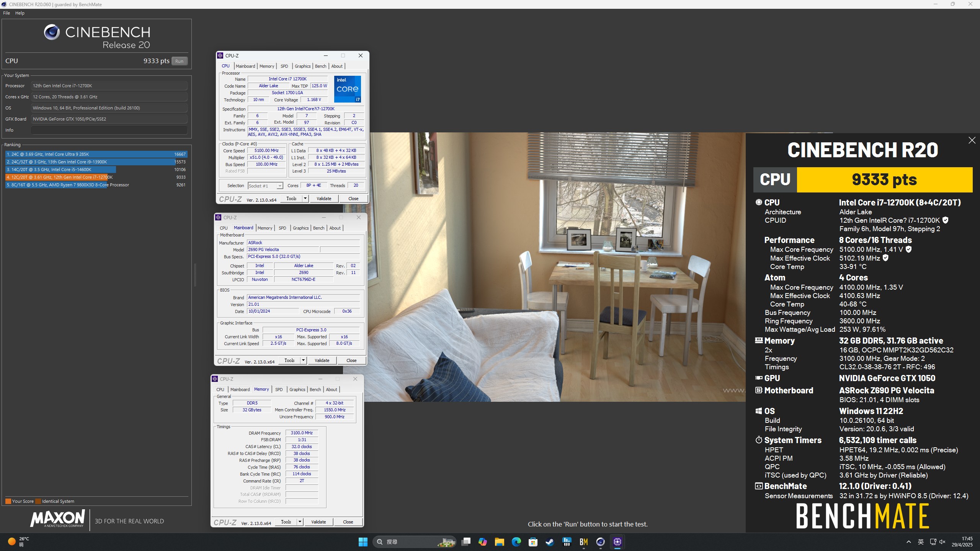
Task: Close the BenchMate Cinebench R20 result panel
Action: click(972, 140)
